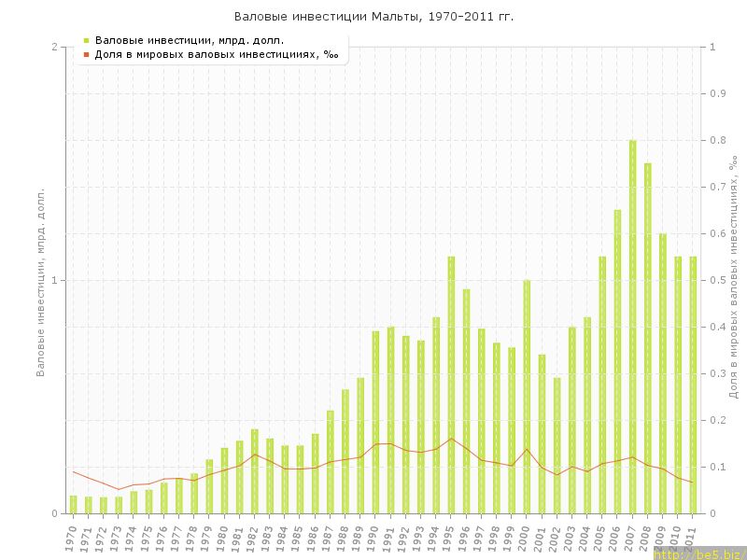Screen dimensions: 747x560
Task: Click the last bar for year 2011
Action: (x=693, y=385)
